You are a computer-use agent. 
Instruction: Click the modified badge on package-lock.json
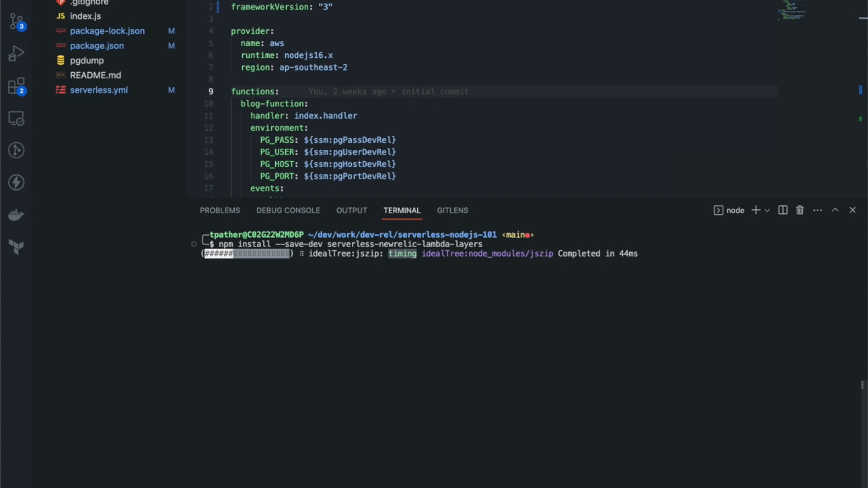(x=171, y=31)
